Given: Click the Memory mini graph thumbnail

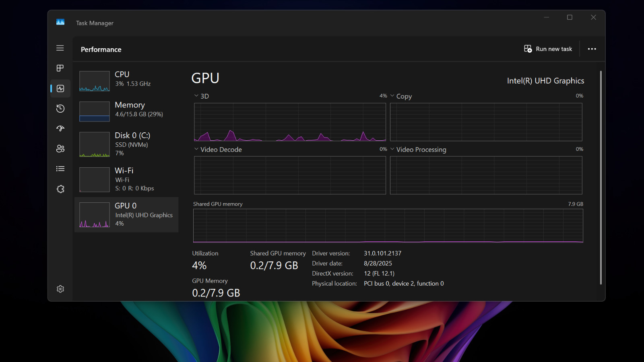Looking at the screenshot, I should 95,111.
